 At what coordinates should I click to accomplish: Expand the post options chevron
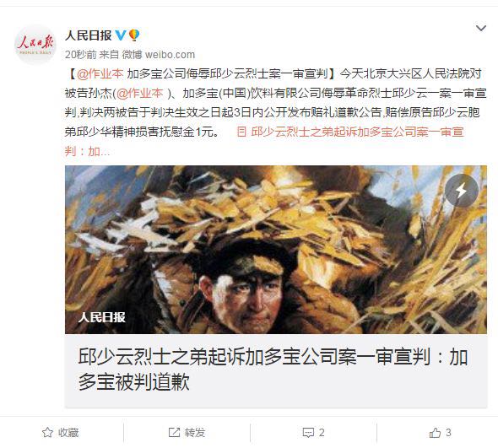click(x=481, y=29)
